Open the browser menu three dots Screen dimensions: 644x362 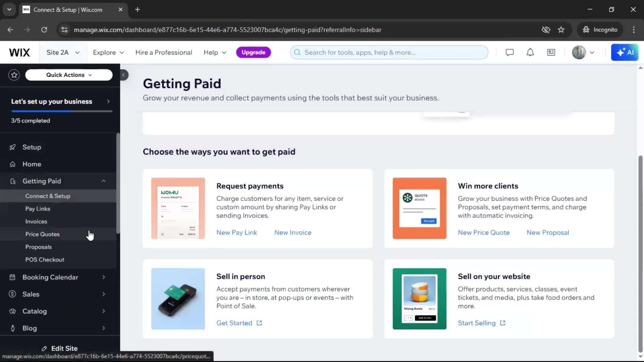click(x=634, y=30)
